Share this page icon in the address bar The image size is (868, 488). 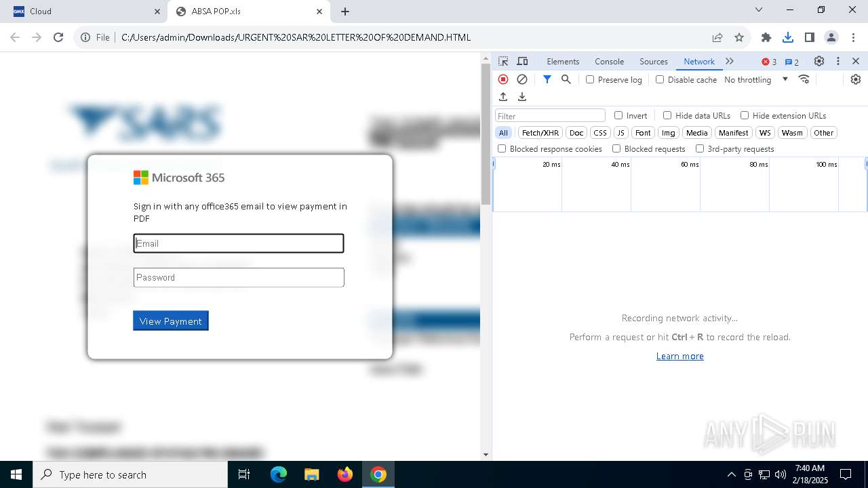click(x=717, y=37)
